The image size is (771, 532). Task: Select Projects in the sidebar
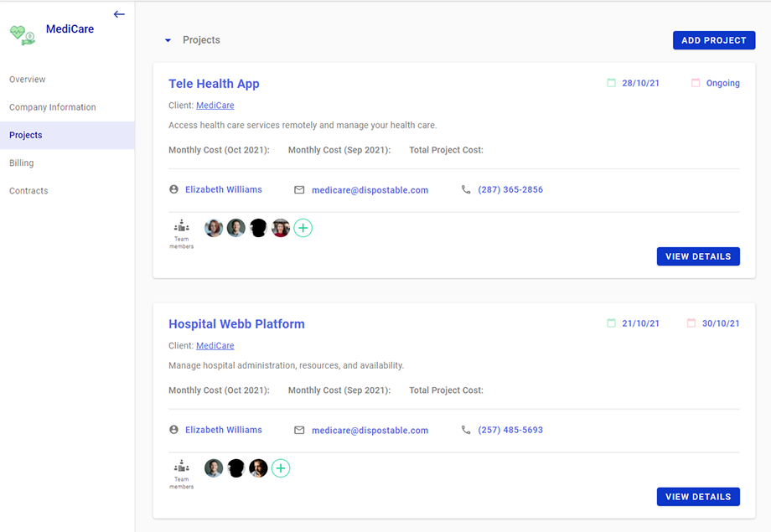click(67, 135)
